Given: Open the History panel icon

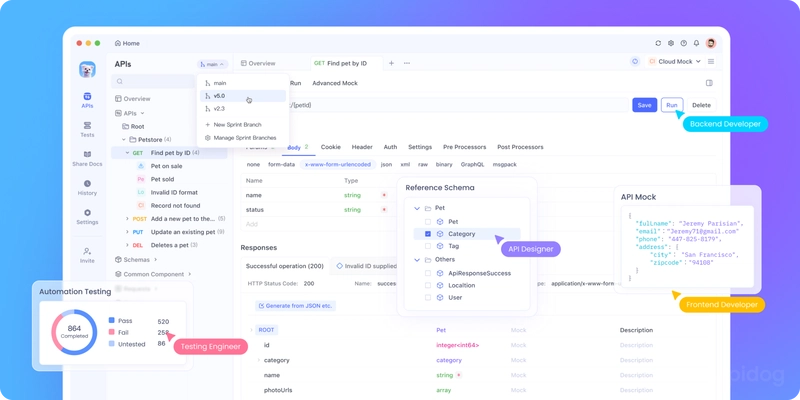Looking at the screenshot, I should (87, 187).
